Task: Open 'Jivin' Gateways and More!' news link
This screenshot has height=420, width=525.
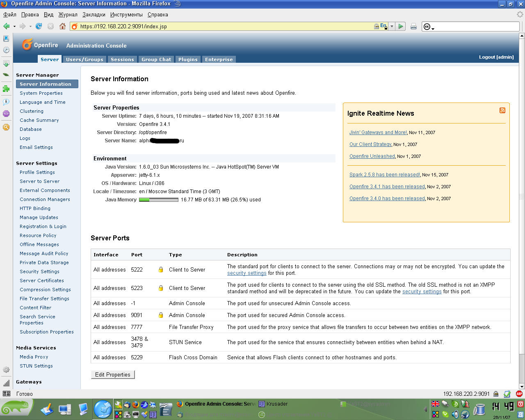Action: 378,132
